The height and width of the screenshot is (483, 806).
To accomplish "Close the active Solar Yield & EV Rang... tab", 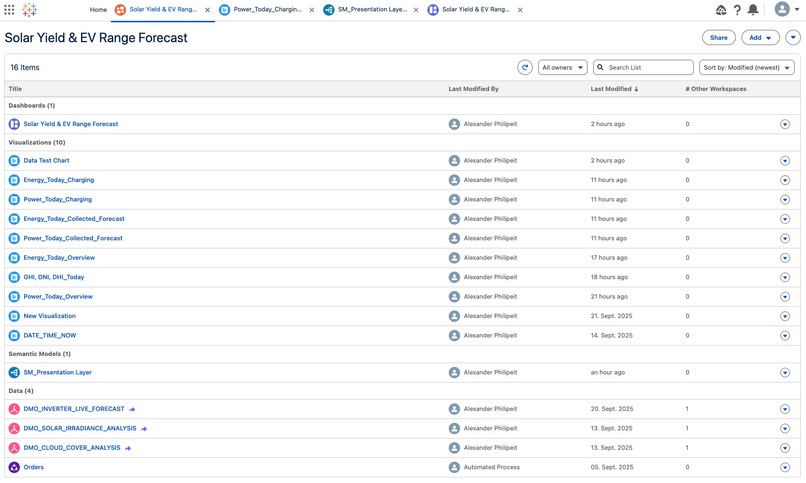I will pos(208,10).
